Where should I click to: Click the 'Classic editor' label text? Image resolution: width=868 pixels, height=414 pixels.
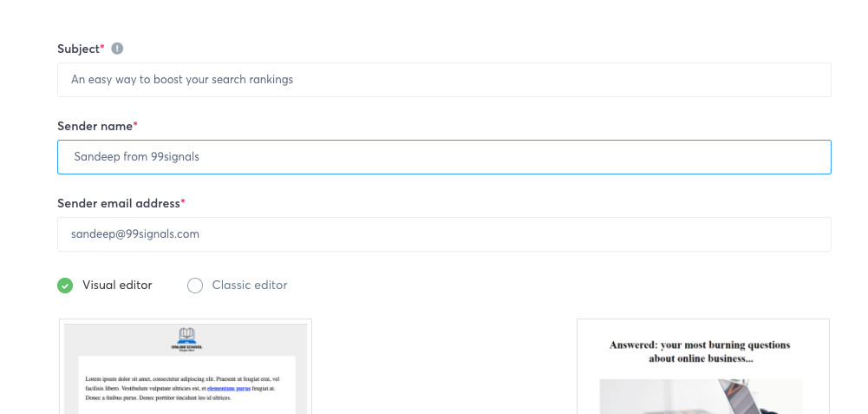pyautogui.click(x=249, y=286)
